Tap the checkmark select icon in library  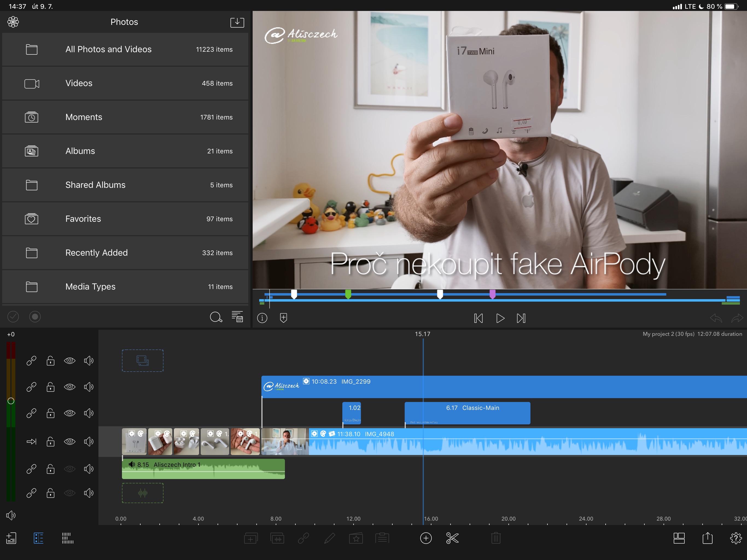(x=13, y=316)
